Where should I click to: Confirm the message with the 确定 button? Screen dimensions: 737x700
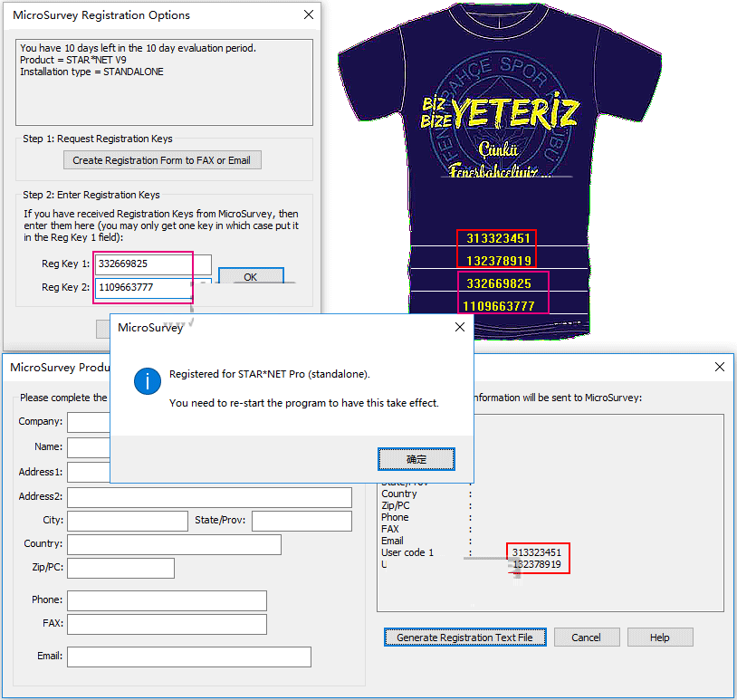(x=416, y=459)
